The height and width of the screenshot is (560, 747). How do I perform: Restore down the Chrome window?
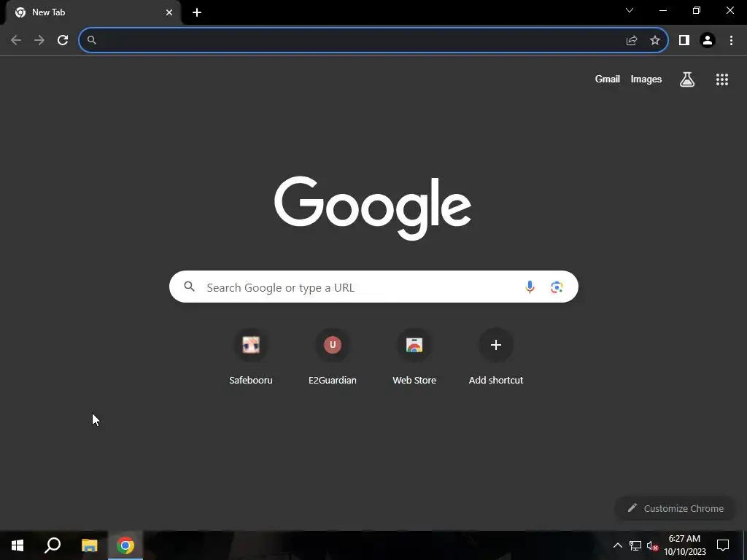coord(697,10)
